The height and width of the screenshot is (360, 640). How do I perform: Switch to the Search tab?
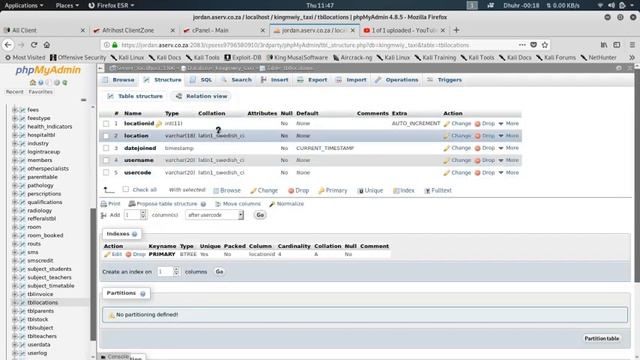[x=237, y=80]
